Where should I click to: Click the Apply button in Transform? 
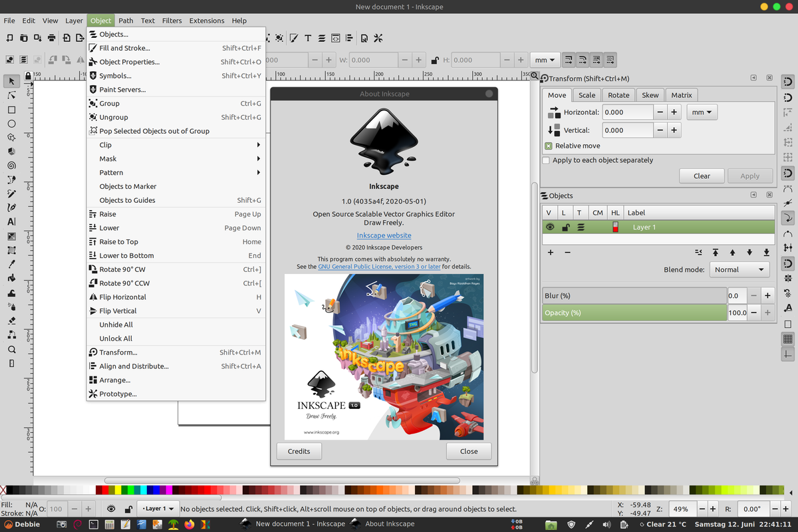(x=749, y=176)
